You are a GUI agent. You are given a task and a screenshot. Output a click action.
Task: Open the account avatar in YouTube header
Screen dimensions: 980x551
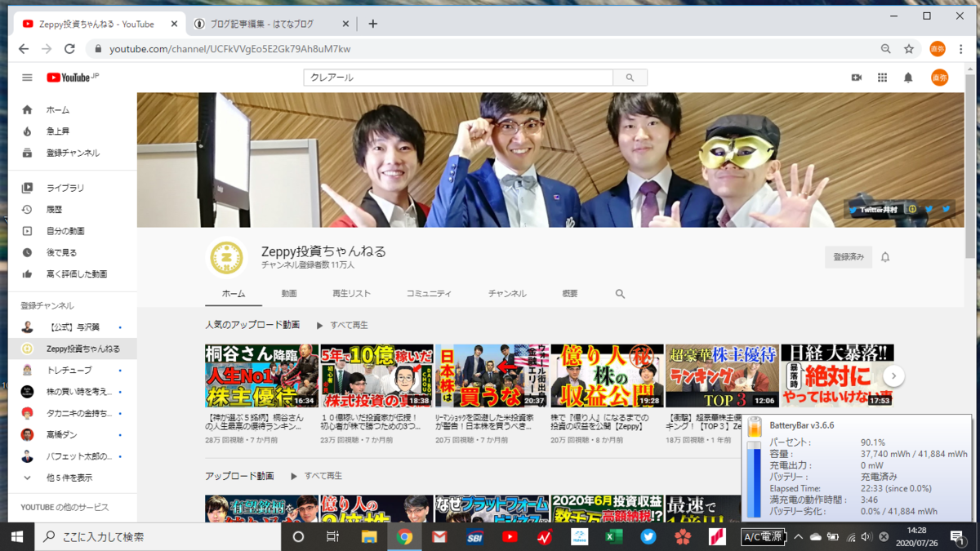[940, 78]
